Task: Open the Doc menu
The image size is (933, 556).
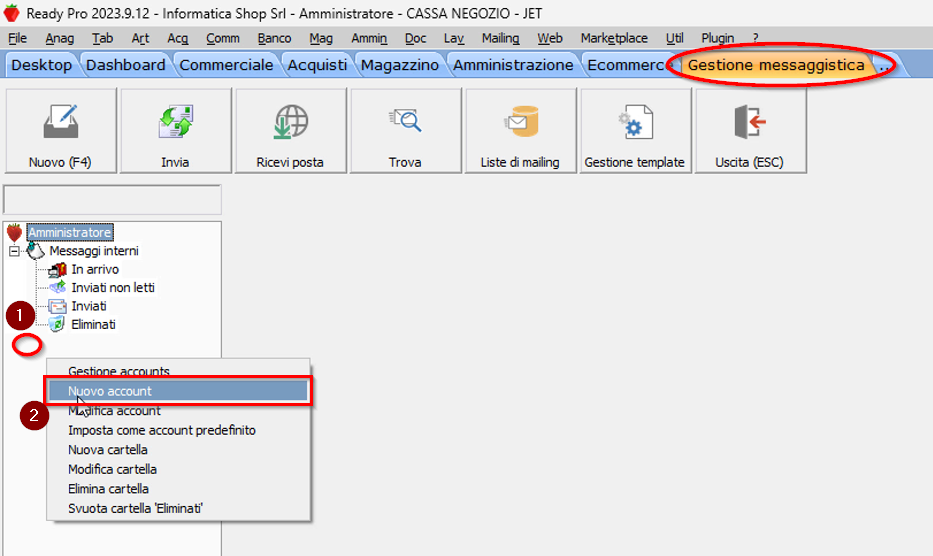Action: pyautogui.click(x=415, y=38)
